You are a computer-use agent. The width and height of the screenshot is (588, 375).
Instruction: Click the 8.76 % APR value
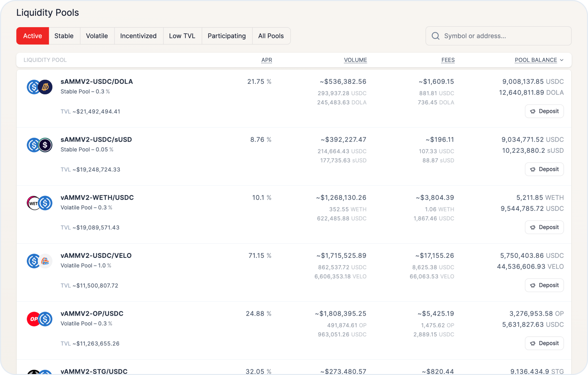point(261,139)
